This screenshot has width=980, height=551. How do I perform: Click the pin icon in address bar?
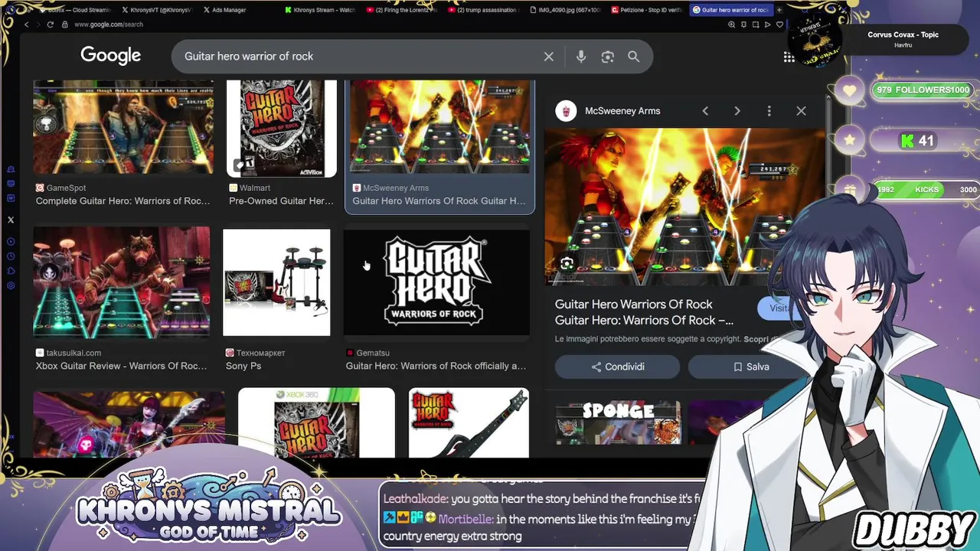click(x=743, y=24)
